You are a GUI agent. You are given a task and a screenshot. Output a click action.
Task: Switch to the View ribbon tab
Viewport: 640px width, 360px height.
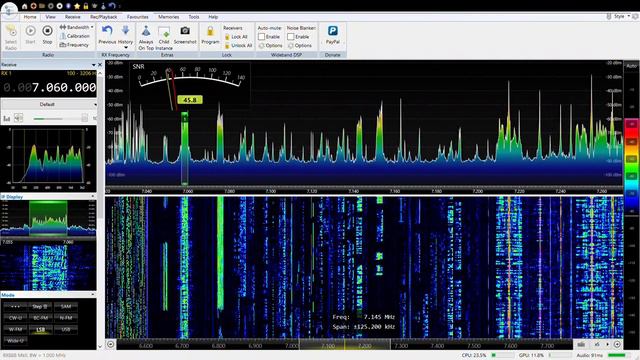click(x=51, y=17)
